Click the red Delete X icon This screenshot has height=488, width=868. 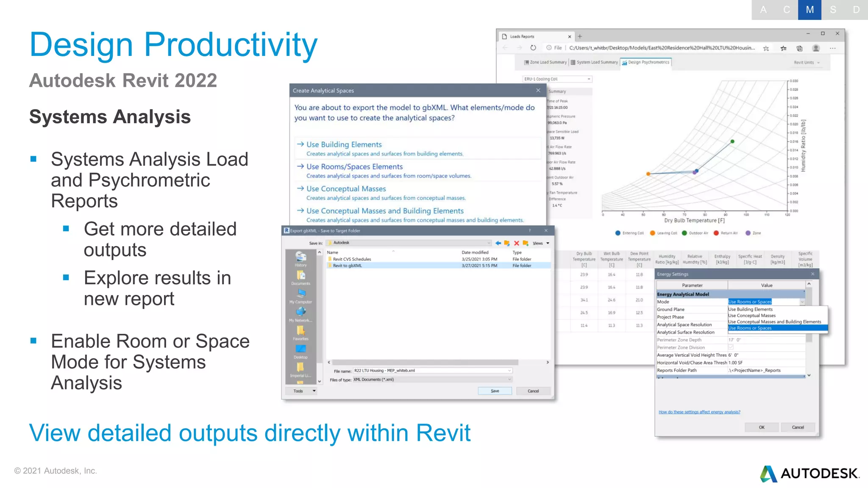(516, 243)
